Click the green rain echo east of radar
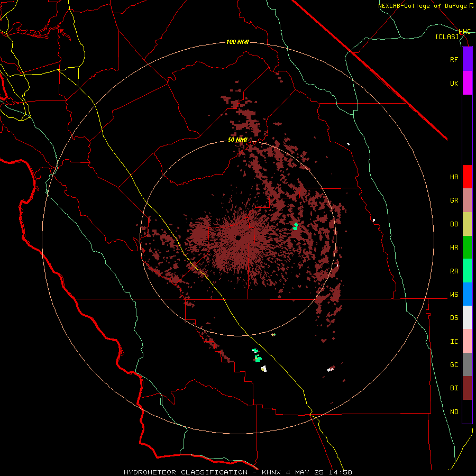This screenshot has width=476, height=476. pyautogui.click(x=295, y=226)
